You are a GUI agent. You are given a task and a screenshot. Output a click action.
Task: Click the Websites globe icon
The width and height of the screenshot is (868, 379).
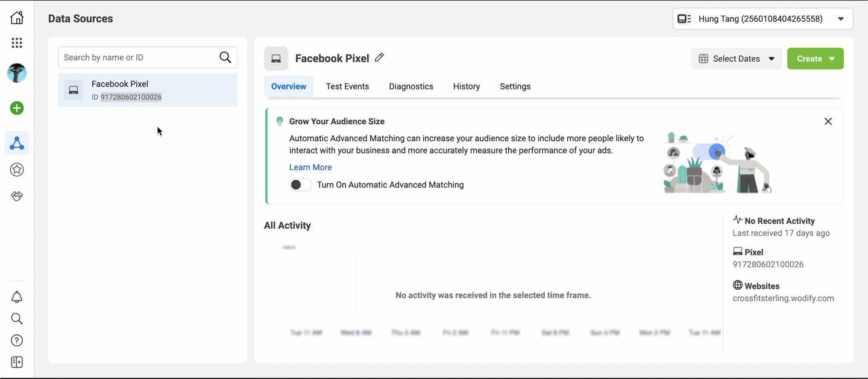coord(738,285)
